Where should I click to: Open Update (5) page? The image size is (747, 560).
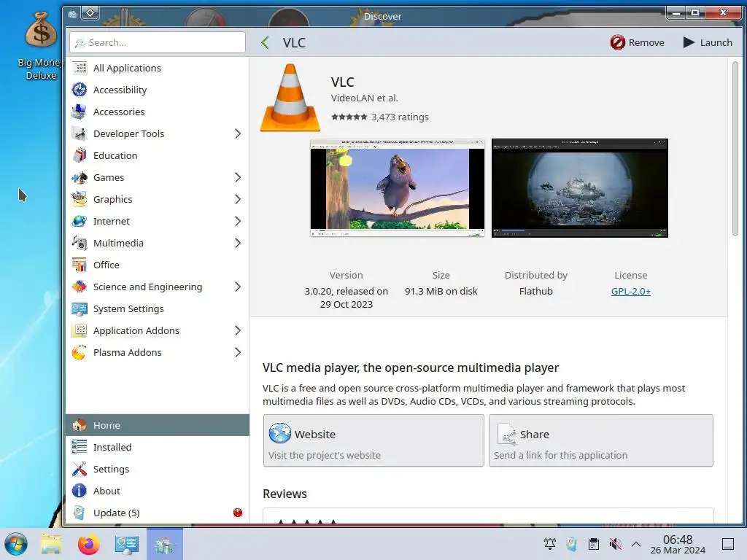[158, 513]
